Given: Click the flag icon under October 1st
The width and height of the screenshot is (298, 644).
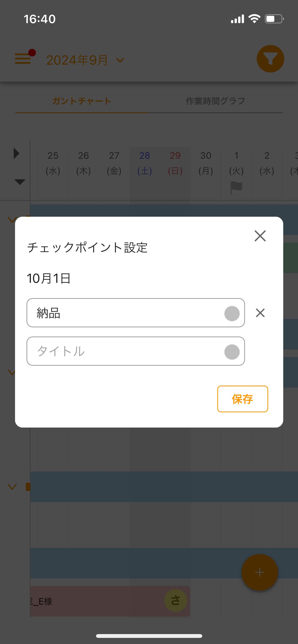Looking at the screenshot, I should [236, 188].
